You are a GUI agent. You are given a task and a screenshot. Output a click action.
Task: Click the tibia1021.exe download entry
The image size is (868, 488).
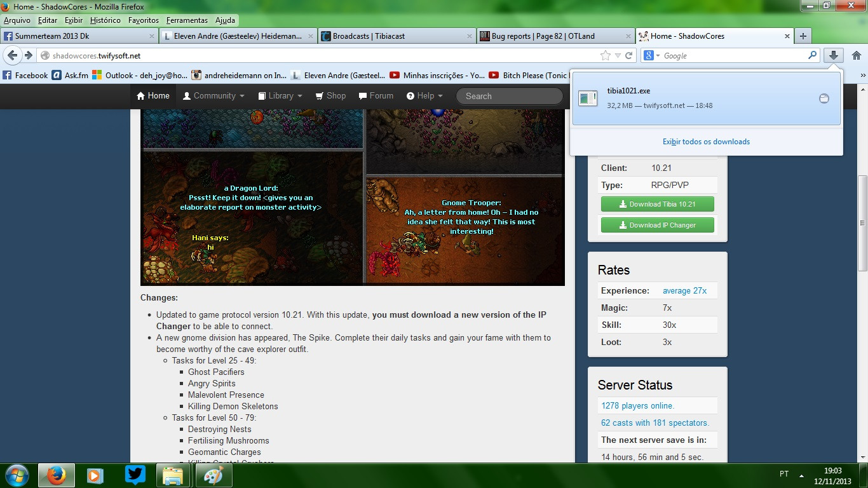[706, 98]
